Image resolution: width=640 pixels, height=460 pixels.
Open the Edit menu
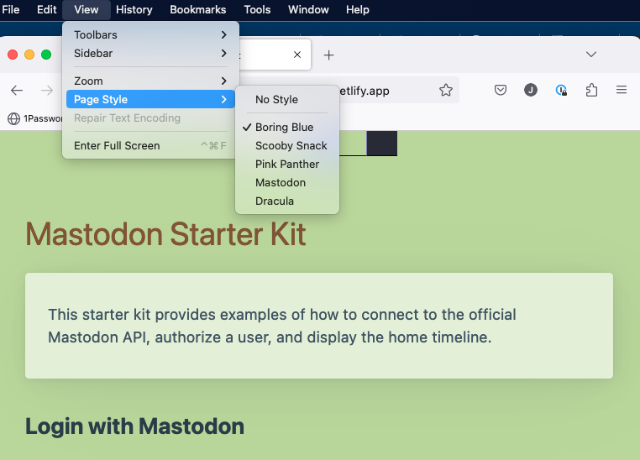pos(47,10)
